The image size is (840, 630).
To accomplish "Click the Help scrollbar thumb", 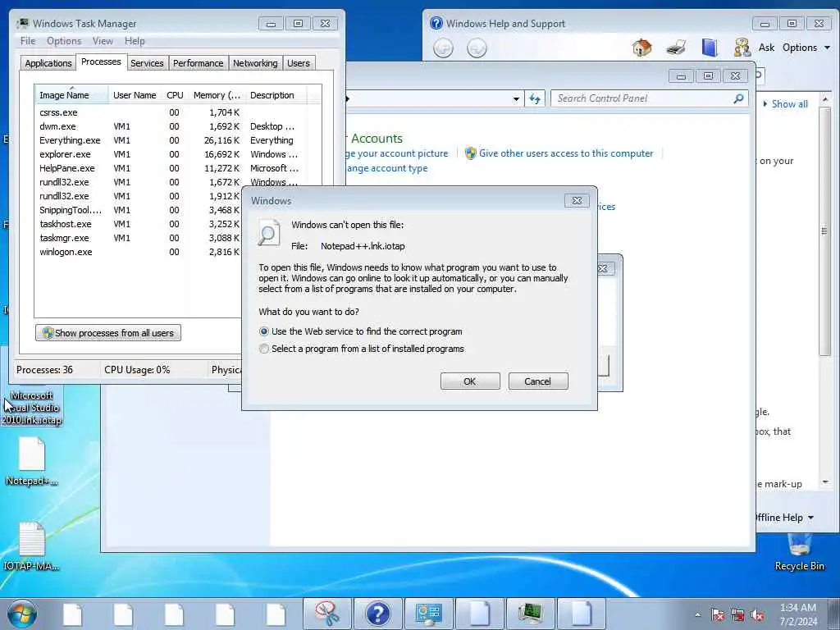I will [x=824, y=231].
